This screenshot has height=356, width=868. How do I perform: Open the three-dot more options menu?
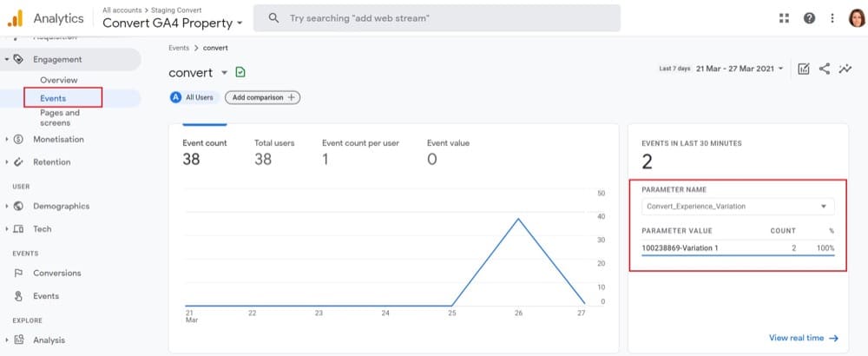coord(832,18)
